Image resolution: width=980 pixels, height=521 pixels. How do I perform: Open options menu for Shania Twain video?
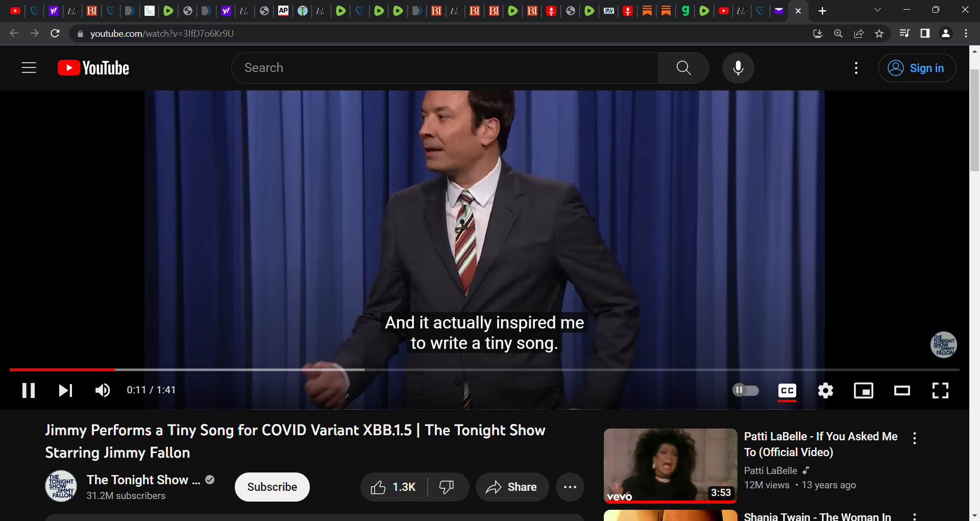click(x=914, y=516)
